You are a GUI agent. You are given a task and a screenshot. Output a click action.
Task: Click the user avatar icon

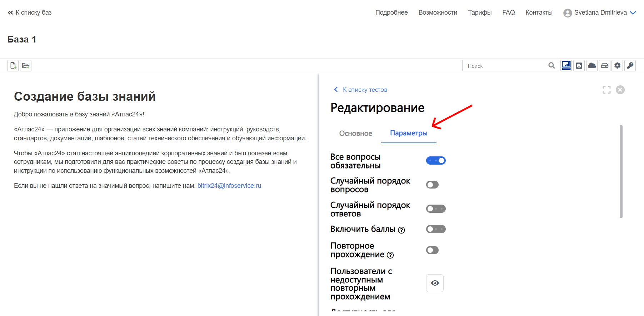(x=568, y=13)
